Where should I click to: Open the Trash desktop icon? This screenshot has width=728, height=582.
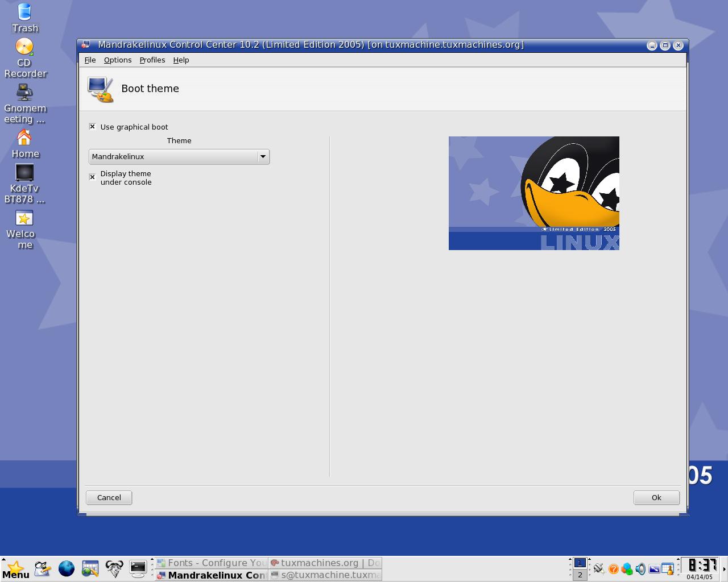(24, 18)
